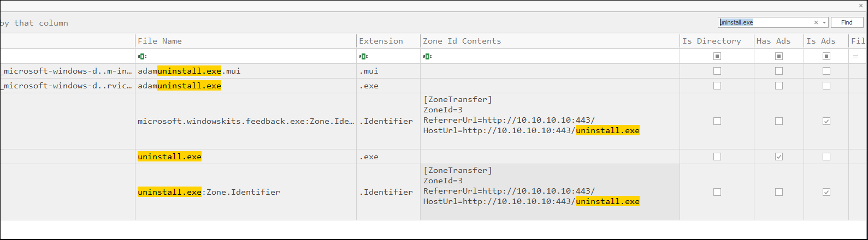Toggle Has Ads filter checkbox in filter row
Image resolution: width=868 pixels, height=240 pixels.
779,56
